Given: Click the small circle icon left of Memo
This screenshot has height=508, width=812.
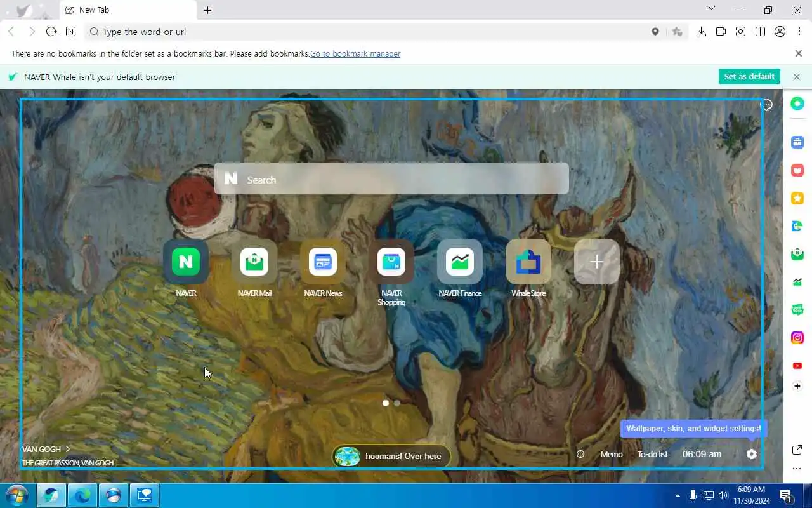Looking at the screenshot, I should (x=580, y=454).
